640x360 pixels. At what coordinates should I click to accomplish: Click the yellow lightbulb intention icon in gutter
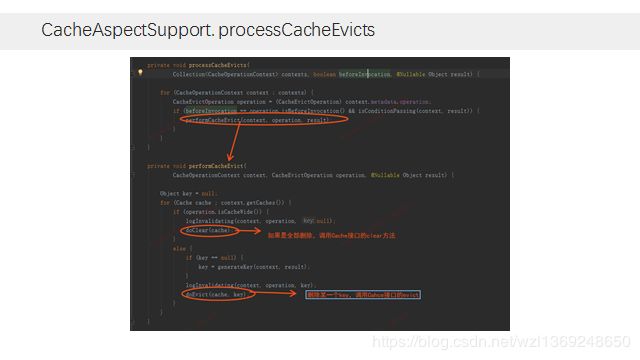pos(140,72)
